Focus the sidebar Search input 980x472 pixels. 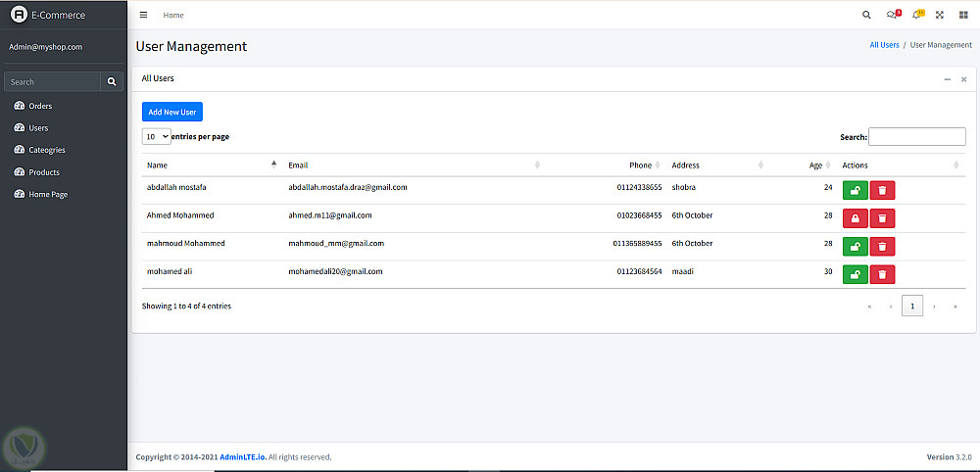(53, 82)
